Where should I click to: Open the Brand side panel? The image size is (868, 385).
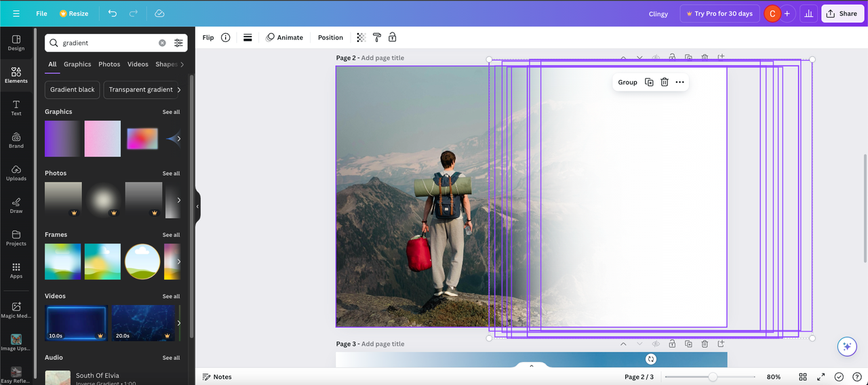[16, 140]
